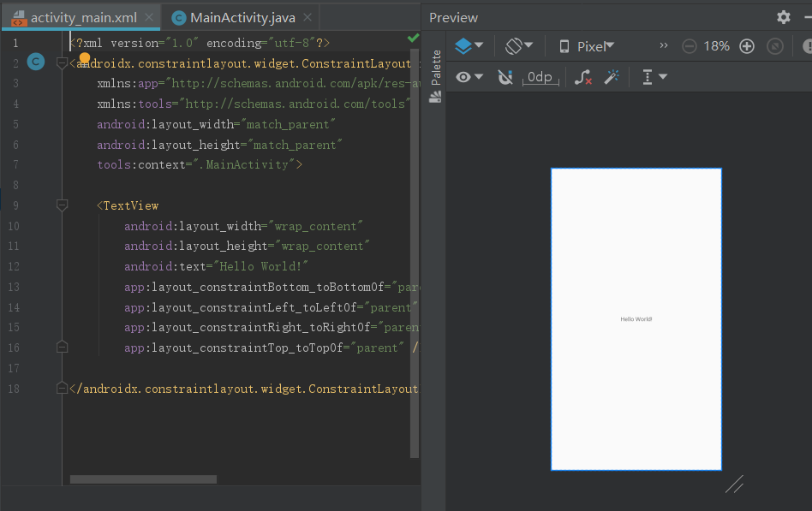Set default margins 0dp field
The image size is (812, 511).
click(540, 78)
